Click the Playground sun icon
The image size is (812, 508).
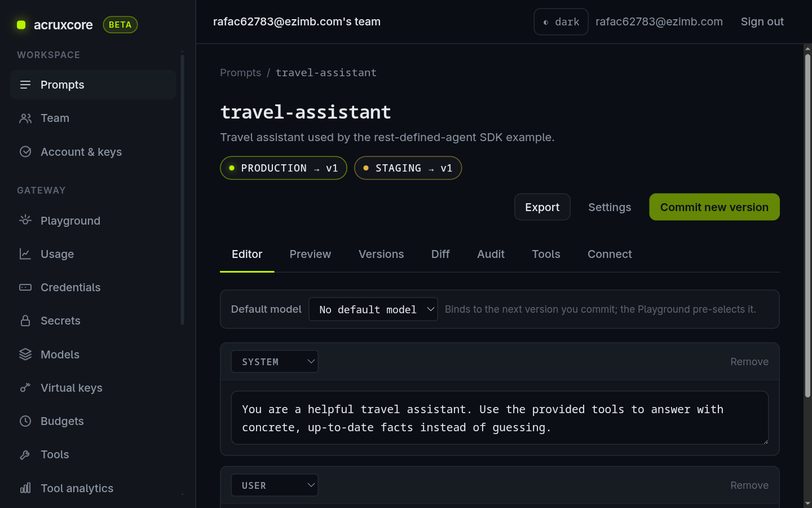[25, 220]
